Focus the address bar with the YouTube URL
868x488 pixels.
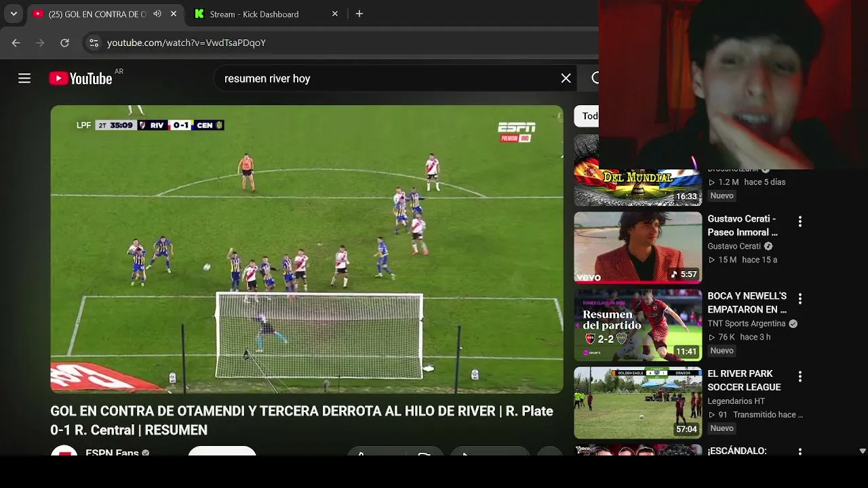pyautogui.click(x=339, y=43)
